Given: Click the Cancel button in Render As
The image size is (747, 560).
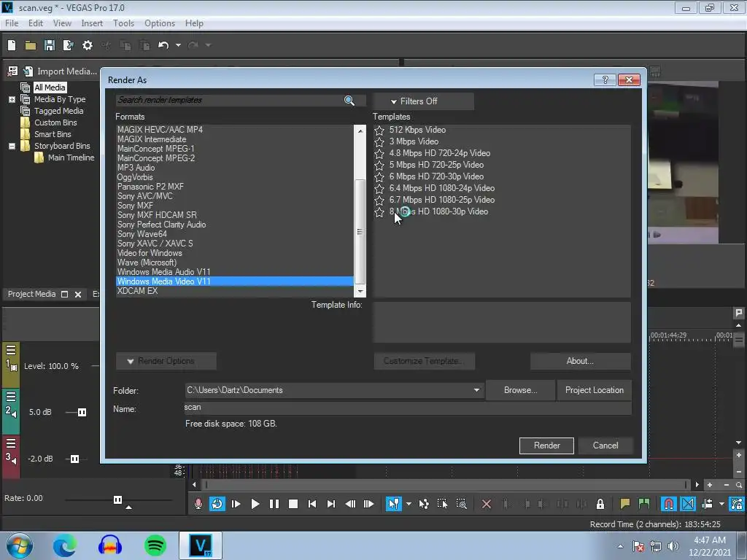Looking at the screenshot, I should [x=605, y=446].
